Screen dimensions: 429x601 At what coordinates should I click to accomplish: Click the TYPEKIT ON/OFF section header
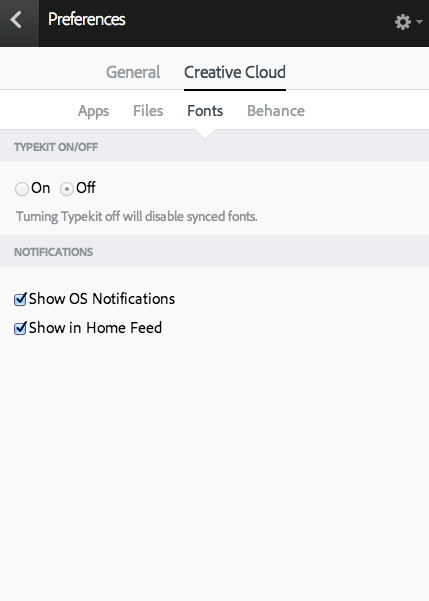click(56, 147)
